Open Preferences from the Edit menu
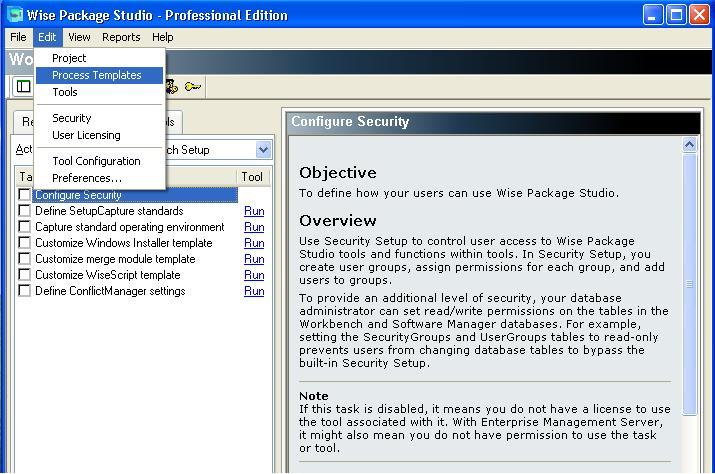The height and width of the screenshot is (474, 715). [99, 178]
